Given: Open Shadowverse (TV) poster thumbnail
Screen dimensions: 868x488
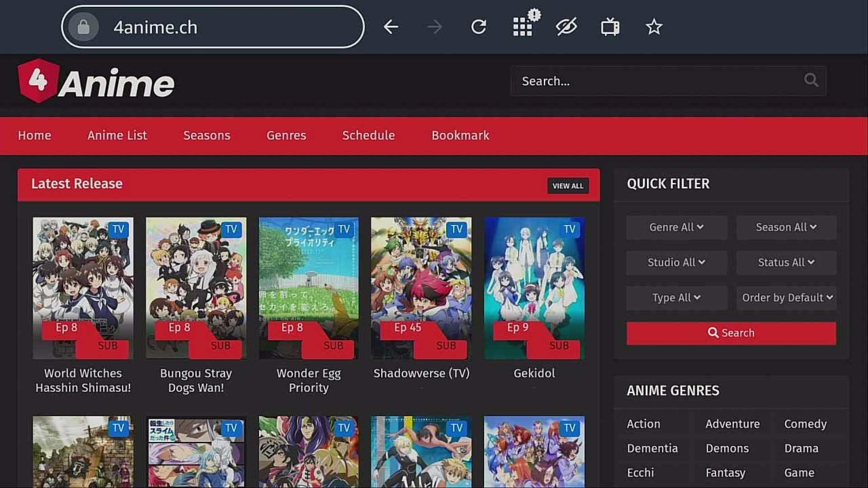Looking at the screenshot, I should 421,288.
